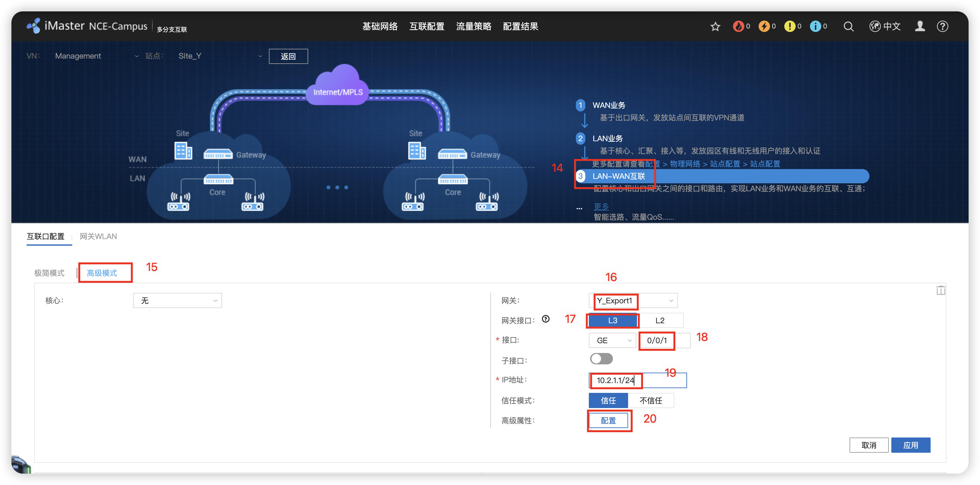
Task: Open the user account icon
Action: point(920,26)
